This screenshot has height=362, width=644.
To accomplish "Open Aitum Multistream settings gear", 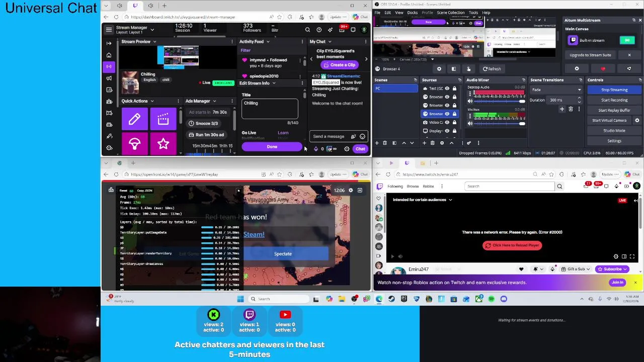I will (x=577, y=69).
